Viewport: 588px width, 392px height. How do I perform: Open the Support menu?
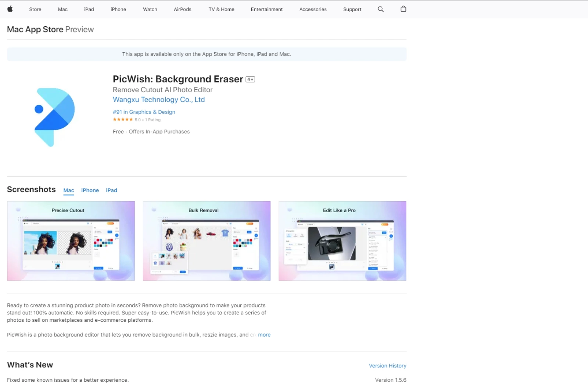coord(352,10)
